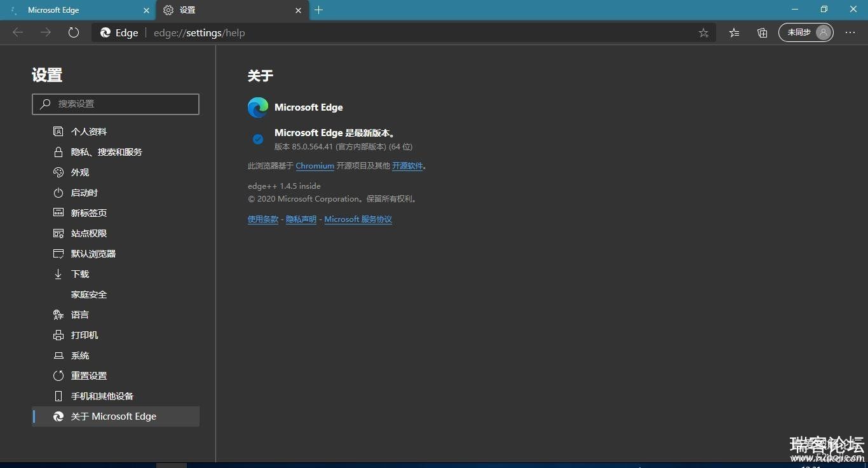Open the Collections icon
Screen dimensions: 868x468
(x=763, y=32)
